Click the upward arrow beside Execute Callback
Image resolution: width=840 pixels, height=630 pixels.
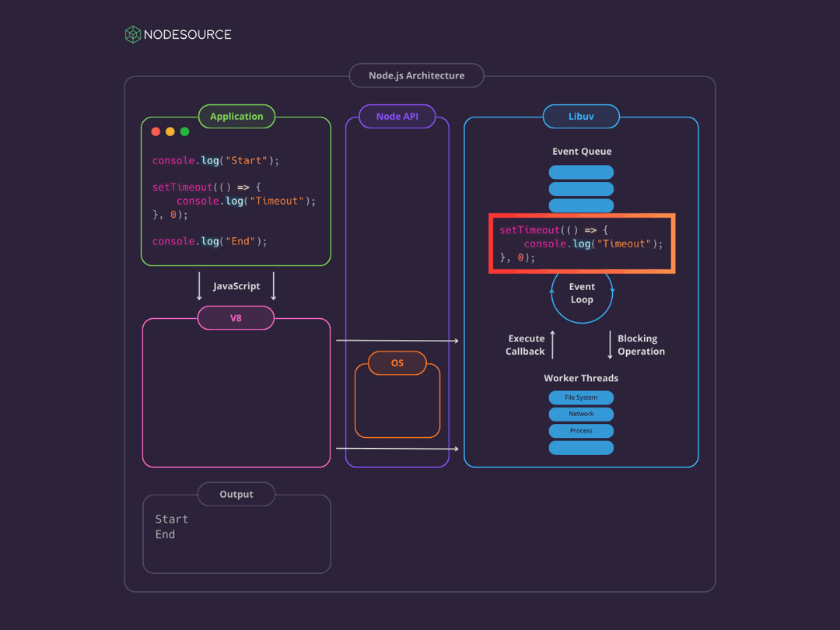click(x=552, y=345)
